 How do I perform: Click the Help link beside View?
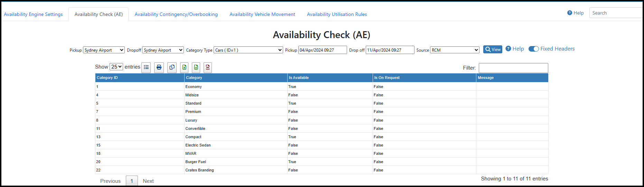click(x=515, y=49)
